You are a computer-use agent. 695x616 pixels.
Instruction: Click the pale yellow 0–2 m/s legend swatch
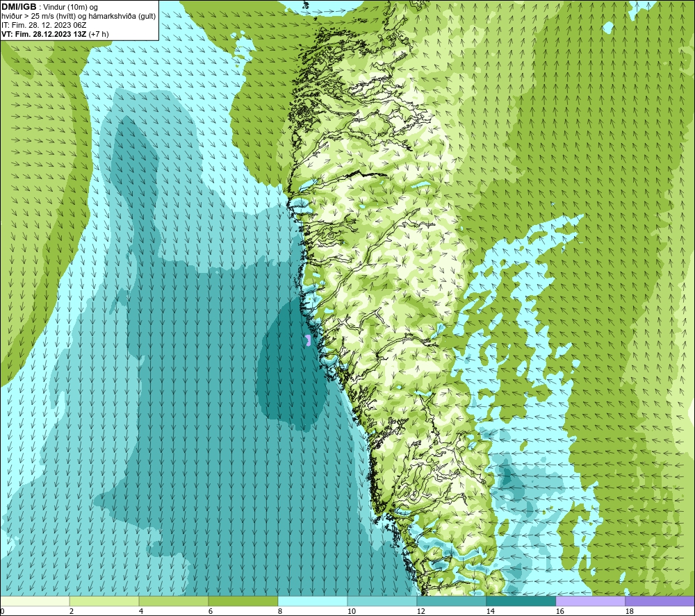(x=35, y=601)
